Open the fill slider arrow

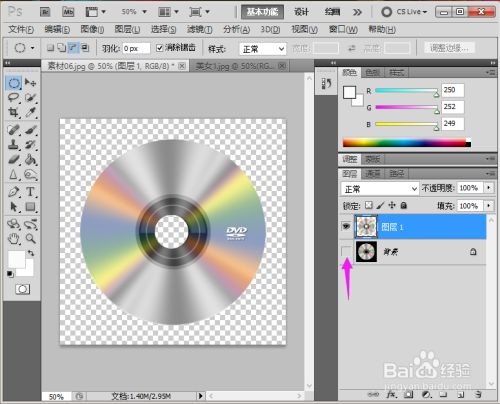tap(489, 206)
